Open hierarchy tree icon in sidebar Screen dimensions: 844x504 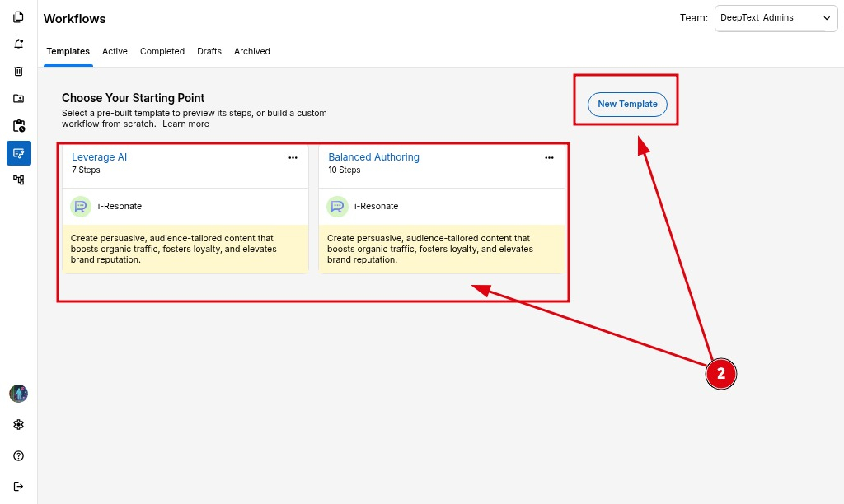(18, 180)
